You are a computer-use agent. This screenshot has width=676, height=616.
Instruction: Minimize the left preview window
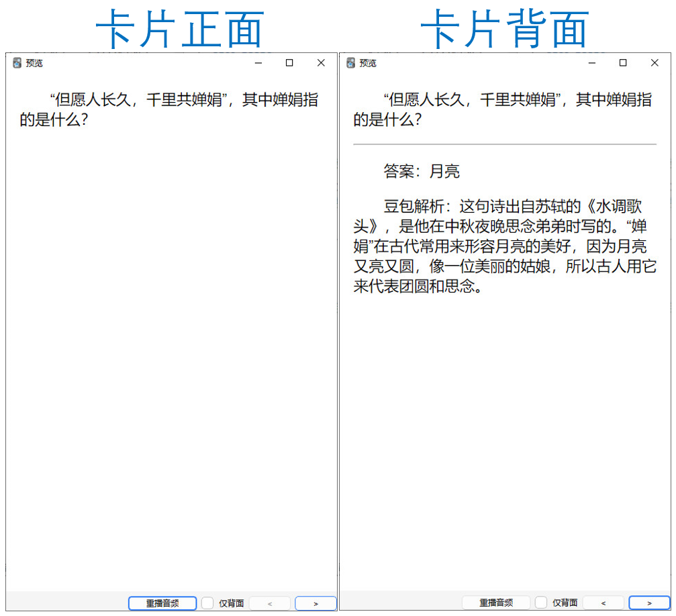[x=258, y=63]
